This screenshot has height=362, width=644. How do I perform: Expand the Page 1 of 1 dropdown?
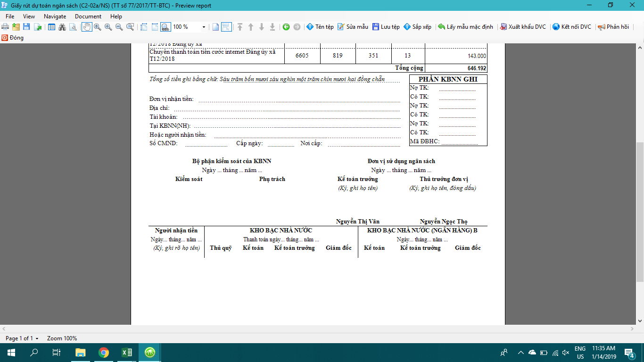tap(37, 338)
